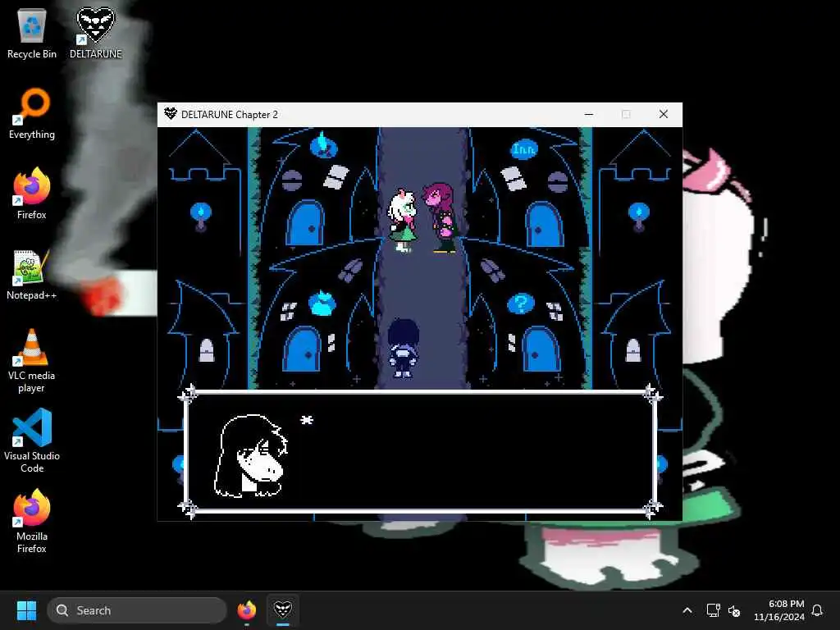Click the asterisk in the dialogue box

point(307,420)
